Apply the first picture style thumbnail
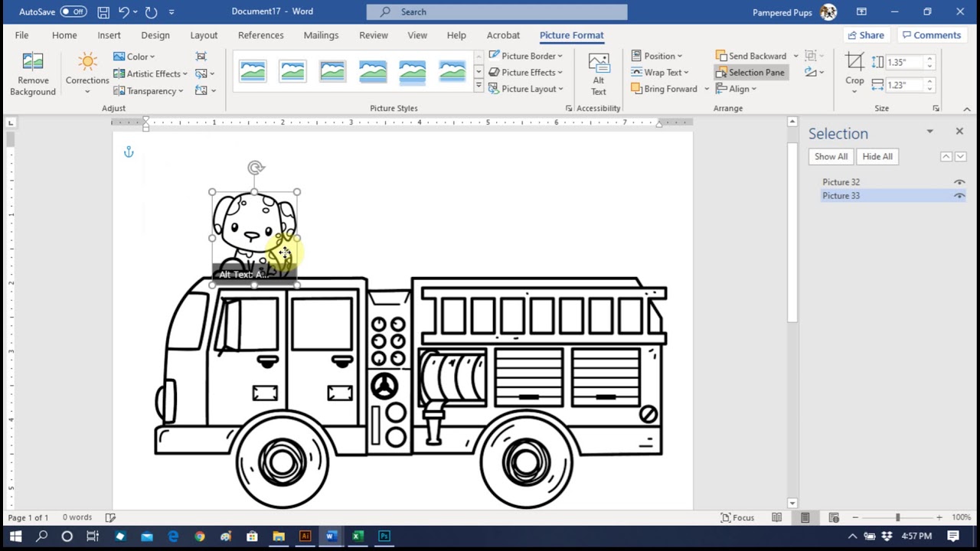The width and height of the screenshot is (980, 551). 253,71
